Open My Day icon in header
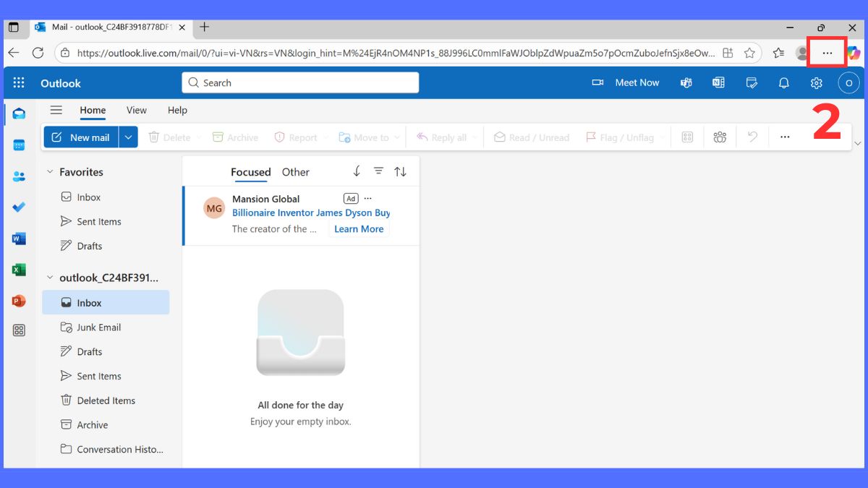The image size is (868, 488). [752, 83]
